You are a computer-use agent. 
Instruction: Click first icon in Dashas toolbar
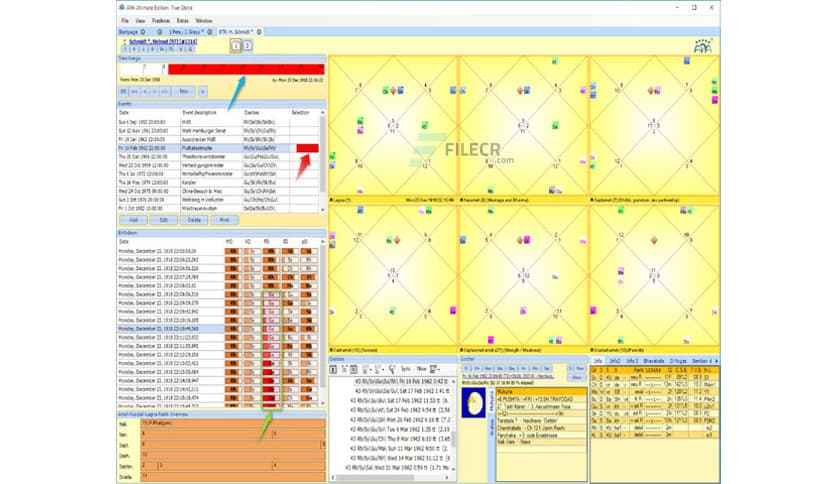pos(333,369)
